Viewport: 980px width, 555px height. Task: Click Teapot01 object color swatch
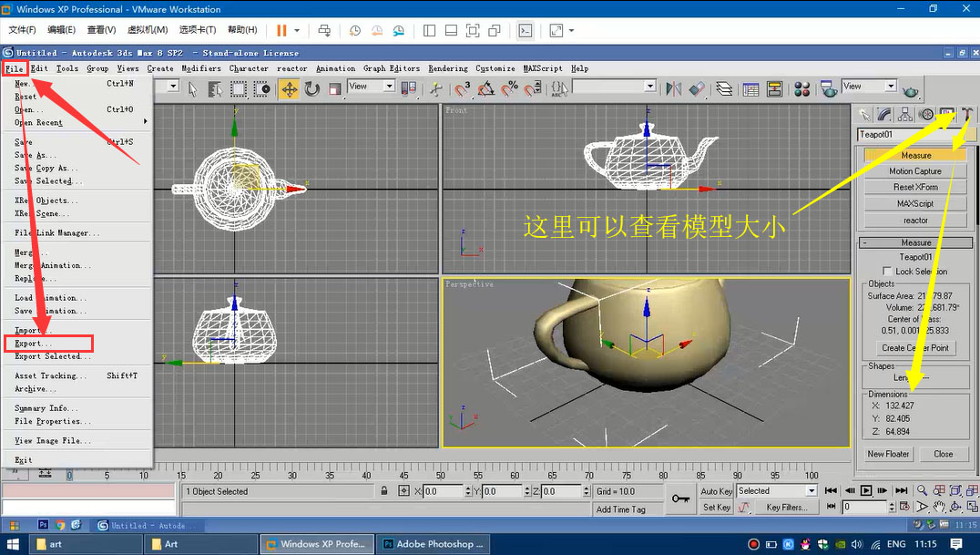click(x=971, y=135)
